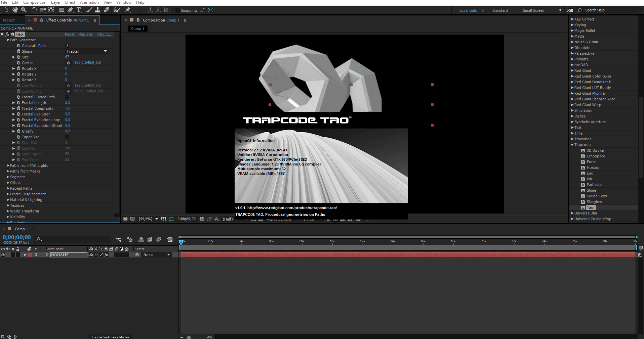Click the Take Snapshot camera icon

click(202, 219)
